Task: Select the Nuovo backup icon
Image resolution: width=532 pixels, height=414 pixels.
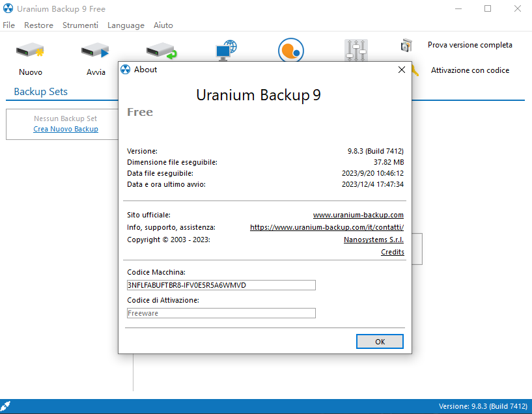Action: [x=30, y=51]
